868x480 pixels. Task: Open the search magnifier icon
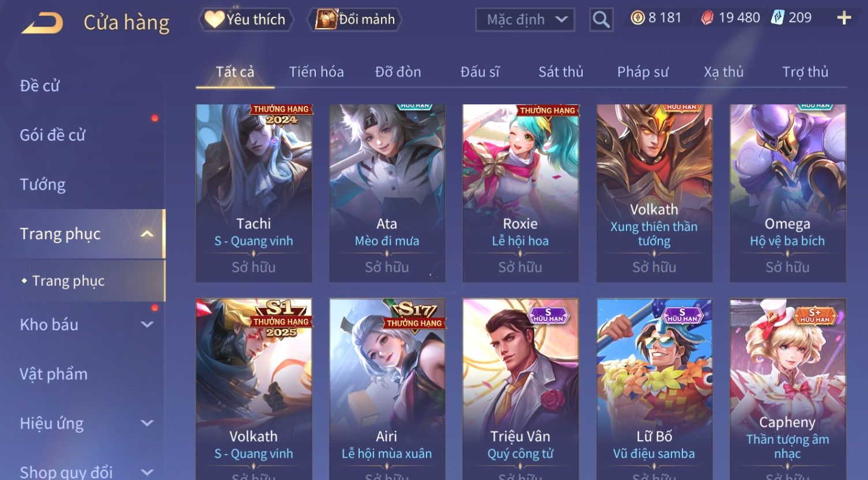click(601, 20)
